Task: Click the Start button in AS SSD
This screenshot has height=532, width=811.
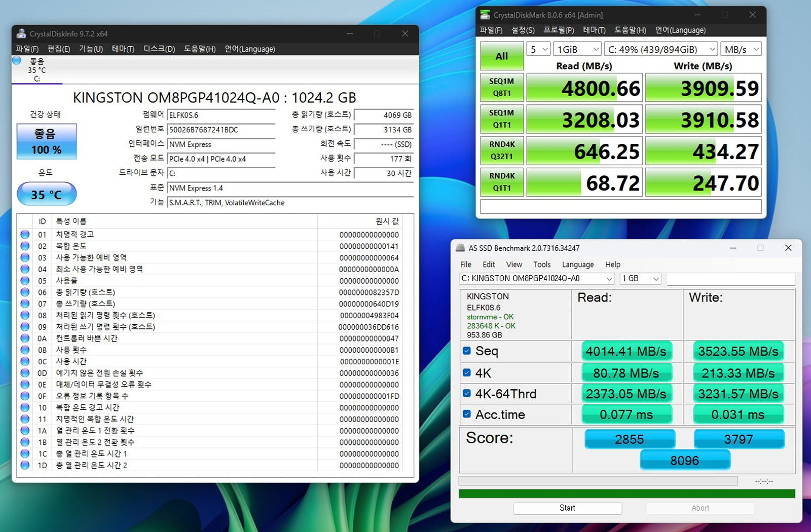Action: pos(567,508)
